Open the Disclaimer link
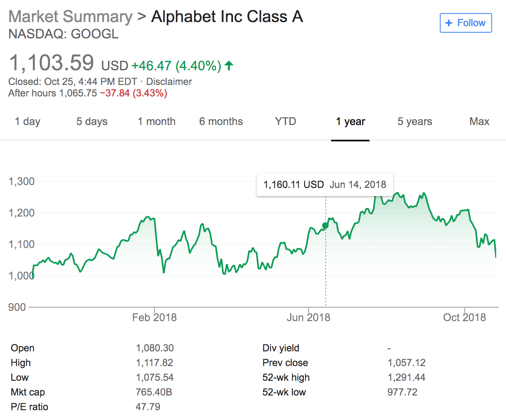 [169, 82]
